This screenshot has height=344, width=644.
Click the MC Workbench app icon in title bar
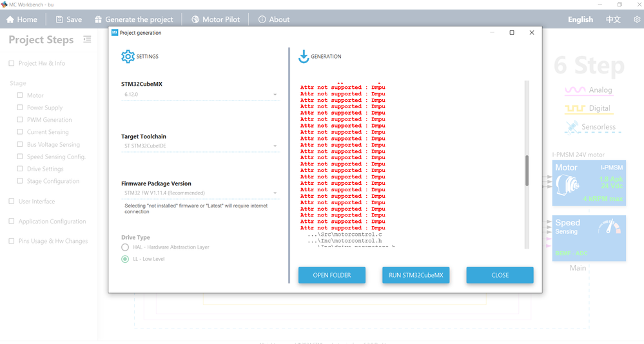[x=4, y=5]
